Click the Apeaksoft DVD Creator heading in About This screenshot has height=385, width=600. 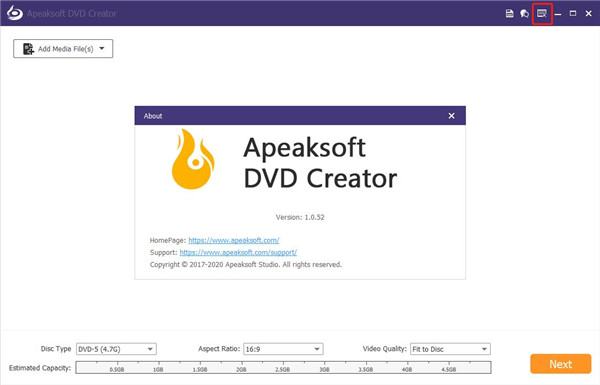pos(320,163)
